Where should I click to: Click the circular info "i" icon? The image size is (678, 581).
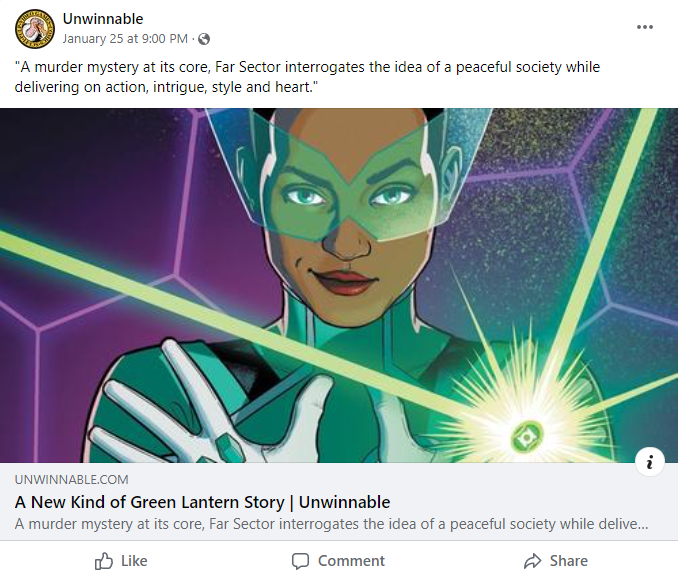click(x=649, y=462)
